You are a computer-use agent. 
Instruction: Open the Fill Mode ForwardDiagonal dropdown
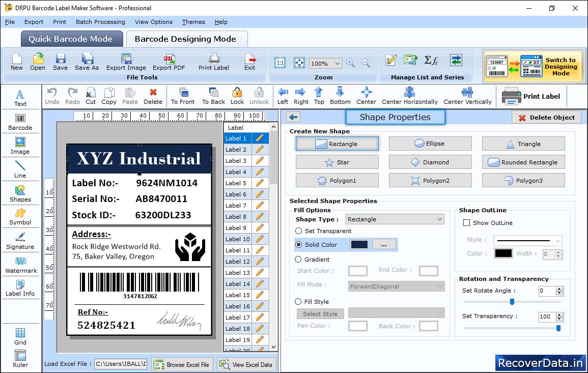coord(396,286)
